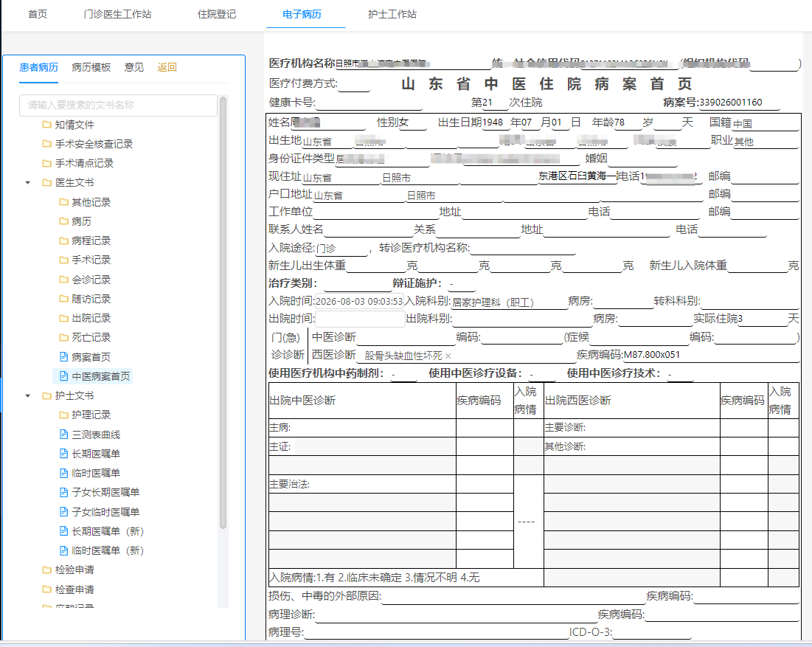The height and width of the screenshot is (647, 812).
Task: Click the document icon beside 病案首页
Action: click(x=63, y=356)
